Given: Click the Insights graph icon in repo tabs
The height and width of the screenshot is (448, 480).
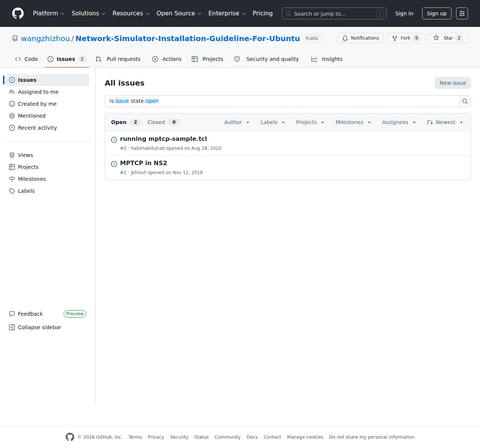Looking at the screenshot, I should click(x=314, y=59).
